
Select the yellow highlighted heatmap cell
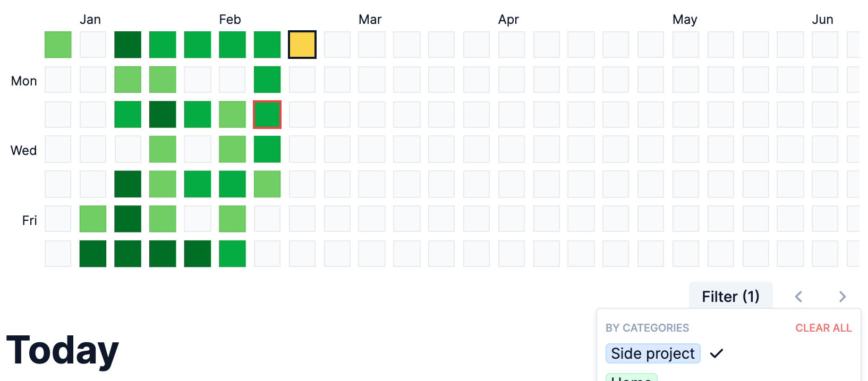point(302,45)
